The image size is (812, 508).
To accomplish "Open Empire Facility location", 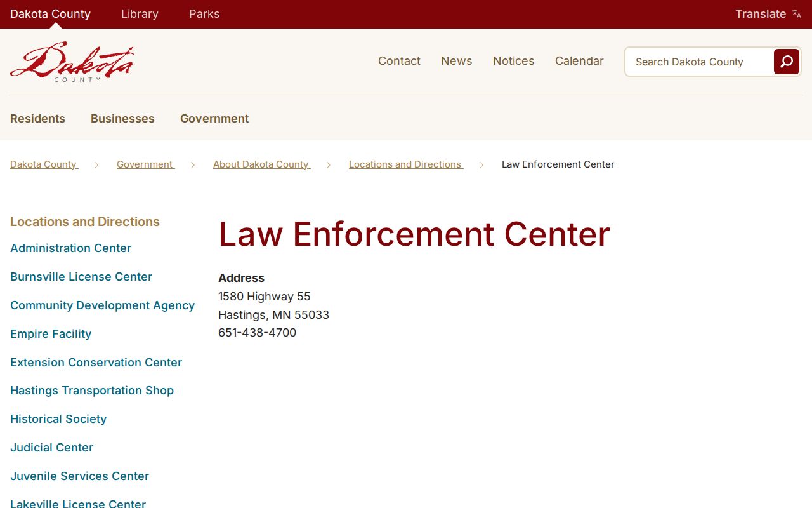I will (51, 334).
